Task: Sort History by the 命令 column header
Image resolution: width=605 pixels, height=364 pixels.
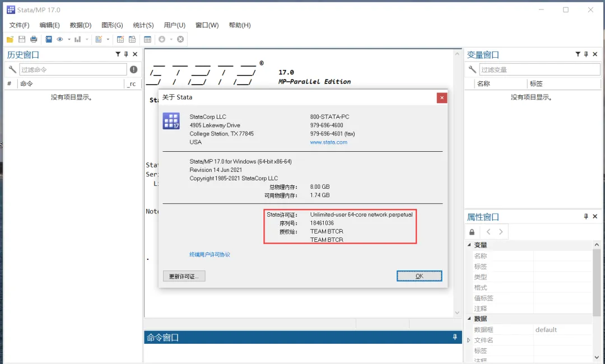Action: 71,83
